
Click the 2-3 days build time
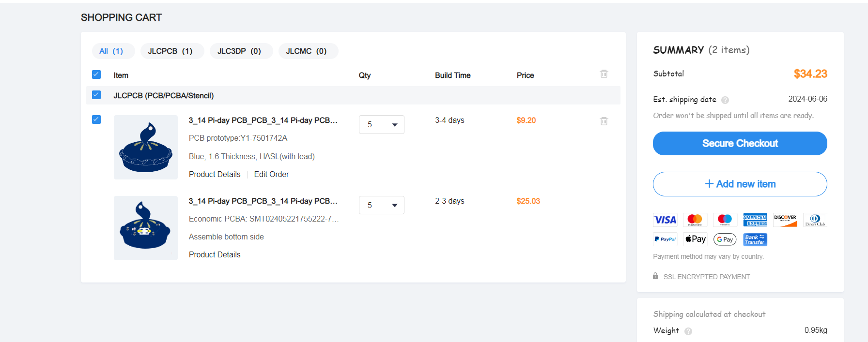pos(449,201)
